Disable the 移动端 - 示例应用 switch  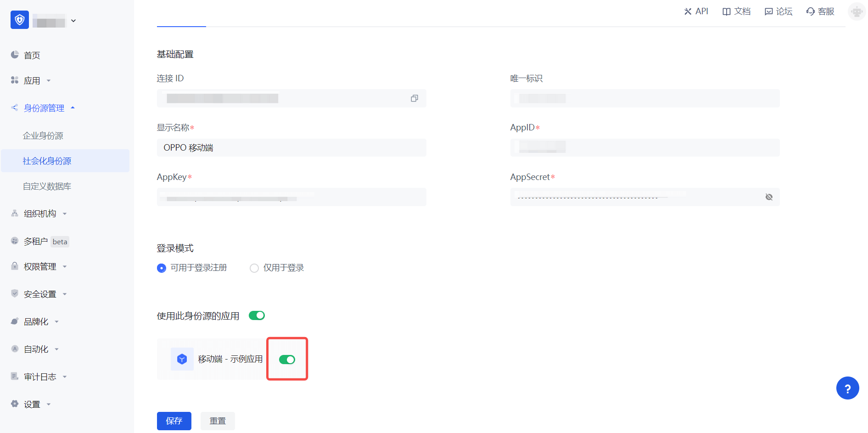287,360
